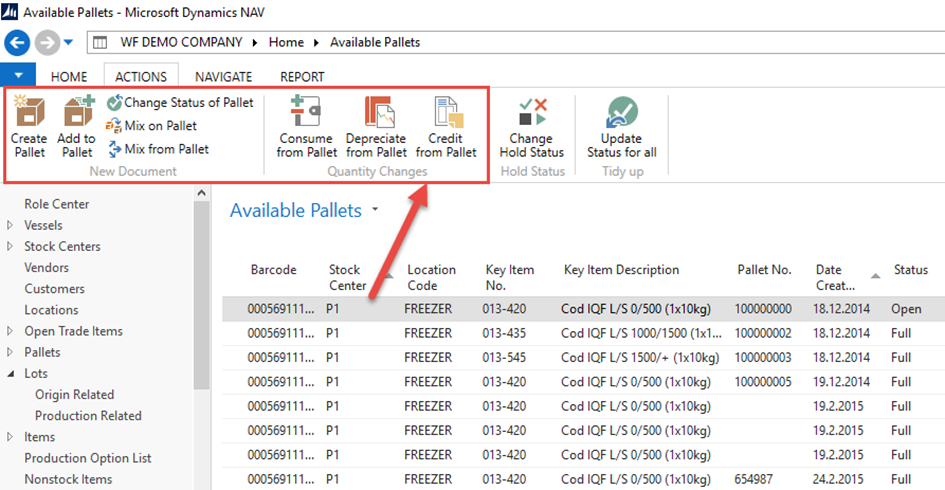Click Home in the address breadcrumb
Image resolution: width=945 pixels, height=490 pixels.
click(x=286, y=43)
